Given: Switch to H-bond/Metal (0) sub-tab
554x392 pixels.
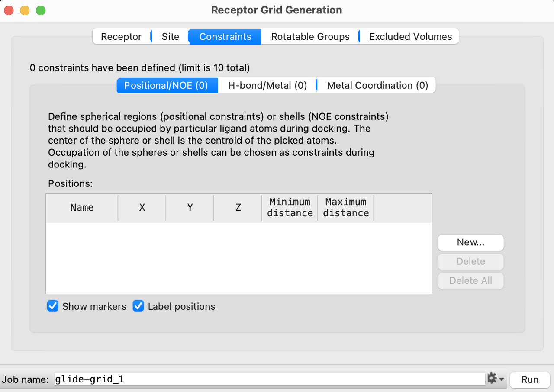Looking at the screenshot, I should (x=267, y=85).
